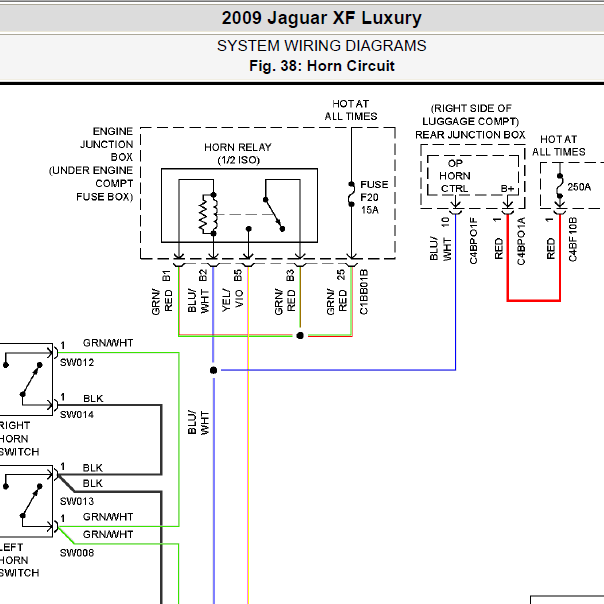
Task: Select the "SW014" connector label
Action: (77, 415)
